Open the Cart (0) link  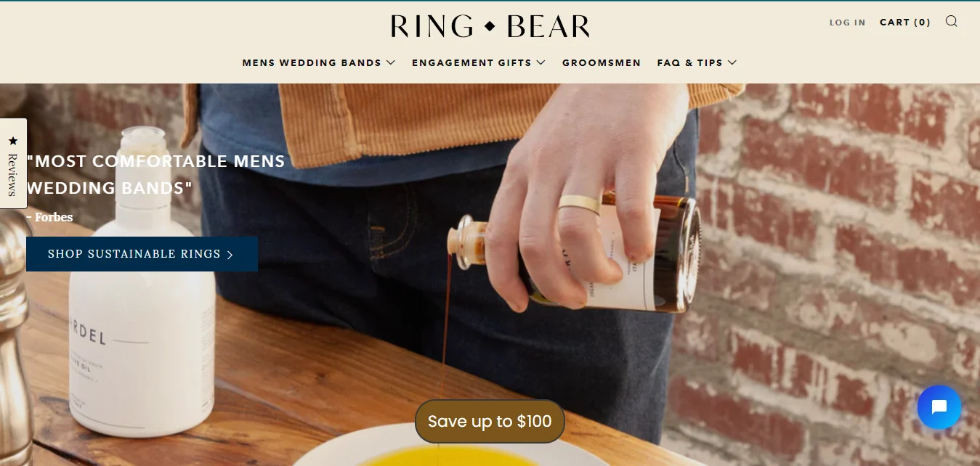905,23
